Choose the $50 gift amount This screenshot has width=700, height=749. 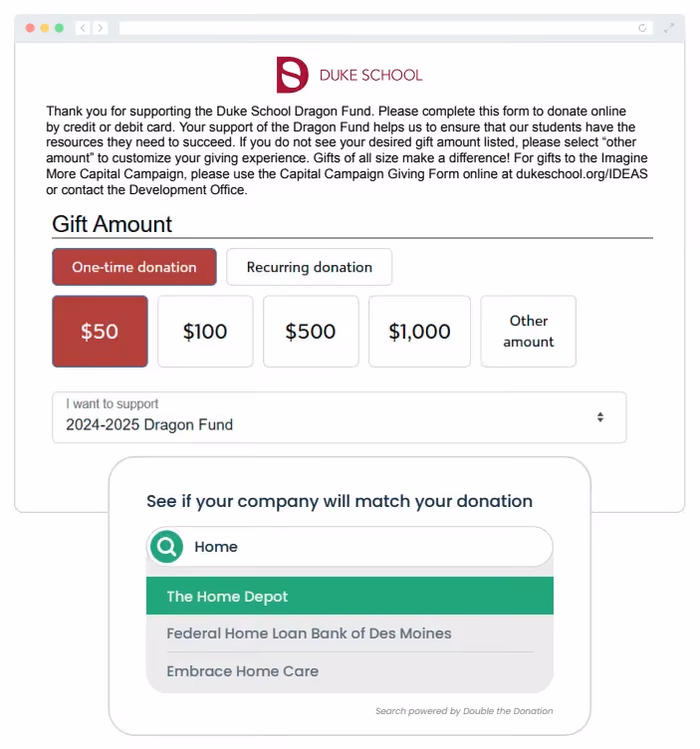(100, 332)
